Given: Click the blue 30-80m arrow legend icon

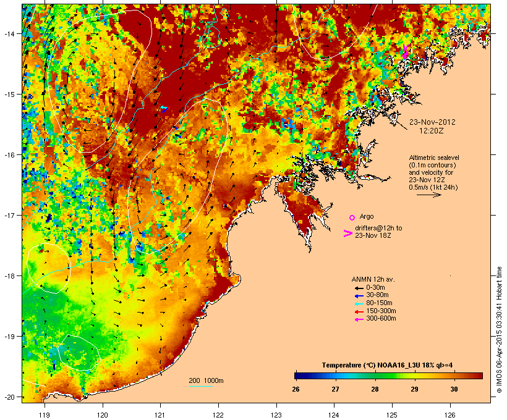Looking at the screenshot, I should (x=359, y=296).
